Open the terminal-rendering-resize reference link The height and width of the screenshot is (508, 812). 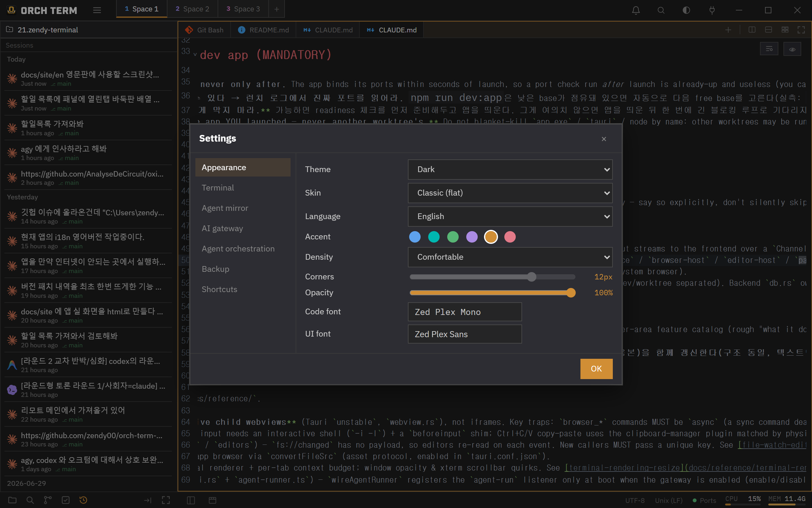(x=685, y=468)
